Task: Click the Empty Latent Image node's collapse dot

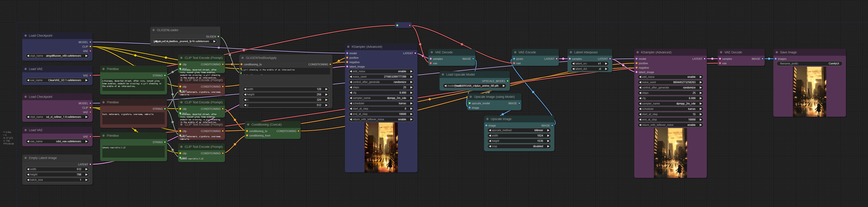Action: click(26, 158)
